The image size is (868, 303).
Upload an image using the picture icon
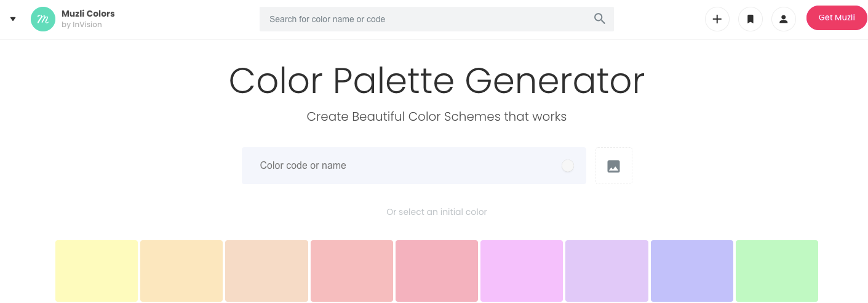614,166
